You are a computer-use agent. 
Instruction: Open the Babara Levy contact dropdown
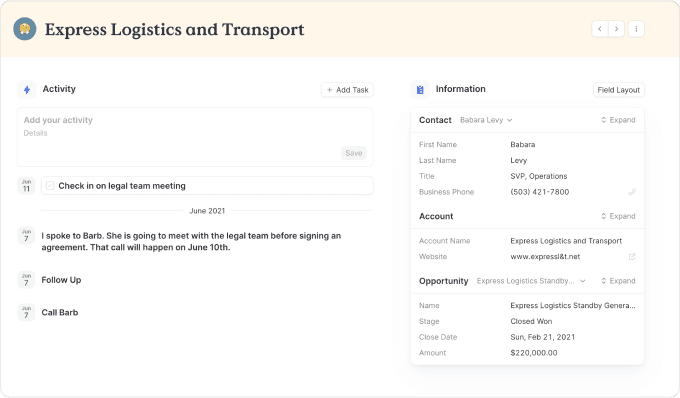coord(486,120)
